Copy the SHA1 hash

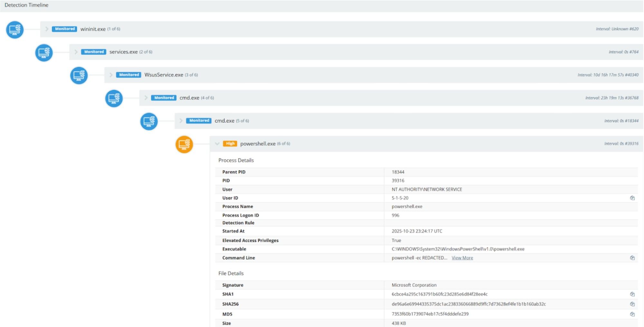point(632,294)
